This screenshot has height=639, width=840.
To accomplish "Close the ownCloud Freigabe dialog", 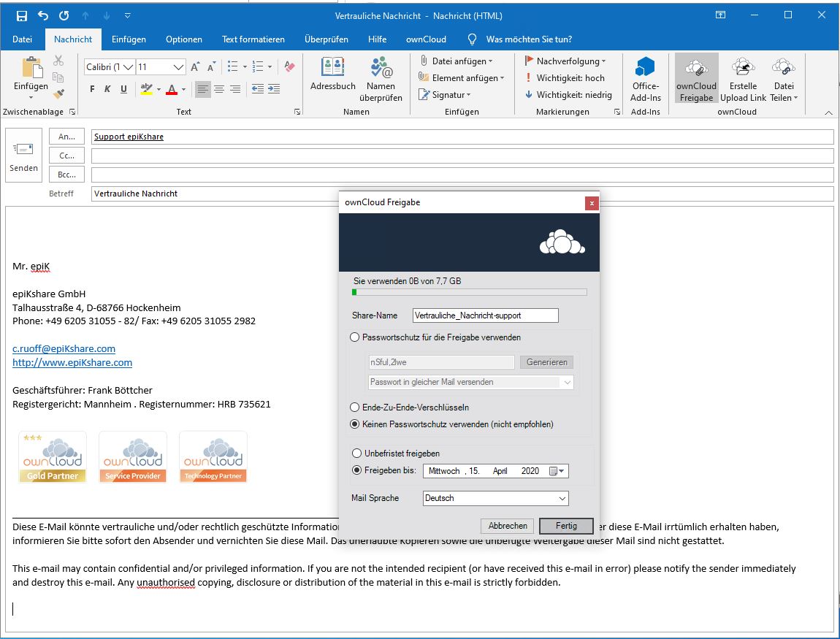I will (x=592, y=203).
